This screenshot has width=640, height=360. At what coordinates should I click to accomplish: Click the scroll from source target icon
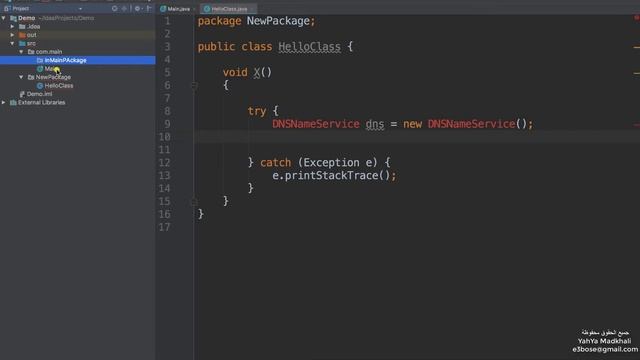tap(115, 8)
